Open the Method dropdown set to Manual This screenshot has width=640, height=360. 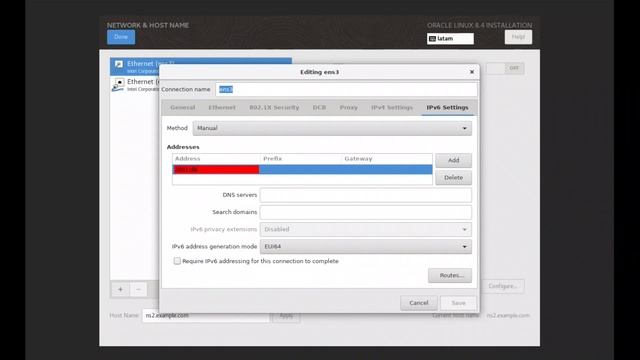coord(332,128)
